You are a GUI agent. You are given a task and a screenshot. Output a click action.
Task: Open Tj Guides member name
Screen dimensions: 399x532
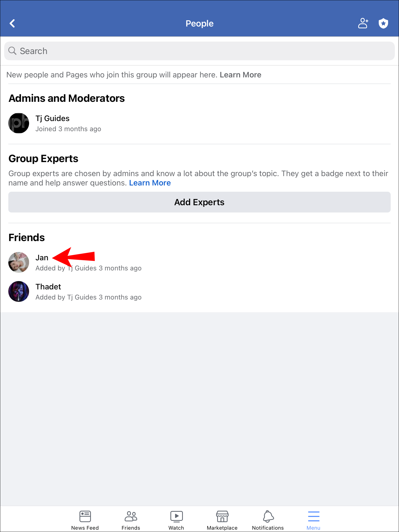pyautogui.click(x=52, y=118)
